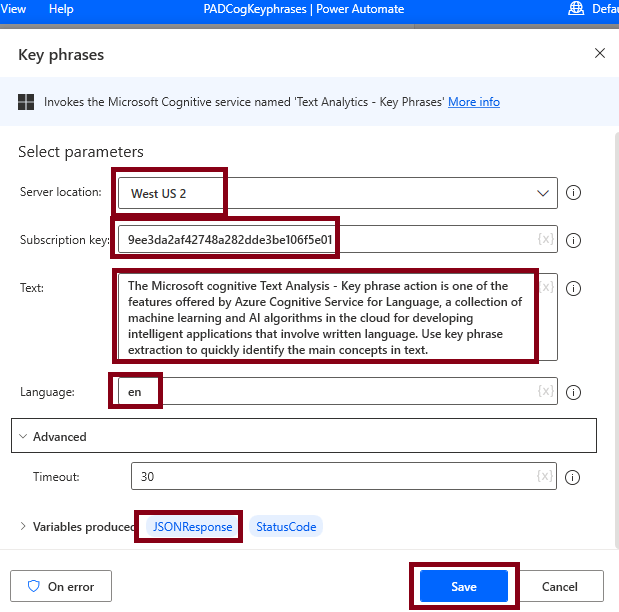
Task: Click info icon next to Server location
Action: [x=574, y=193]
